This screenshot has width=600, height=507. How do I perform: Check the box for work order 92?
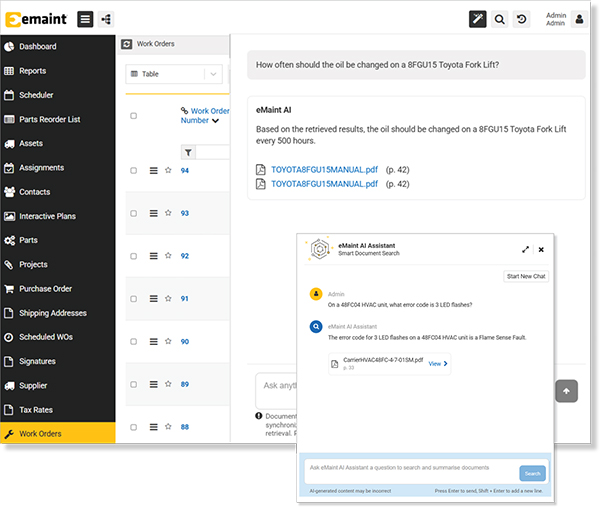[x=133, y=256]
